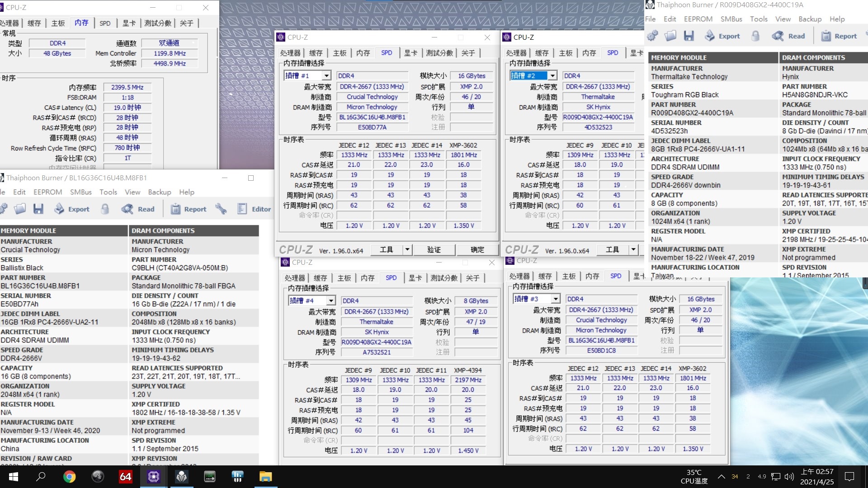Click 关于 tab in the slot #4 CPU-Z window
The image size is (868, 488).
pyautogui.click(x=472, y=278)
